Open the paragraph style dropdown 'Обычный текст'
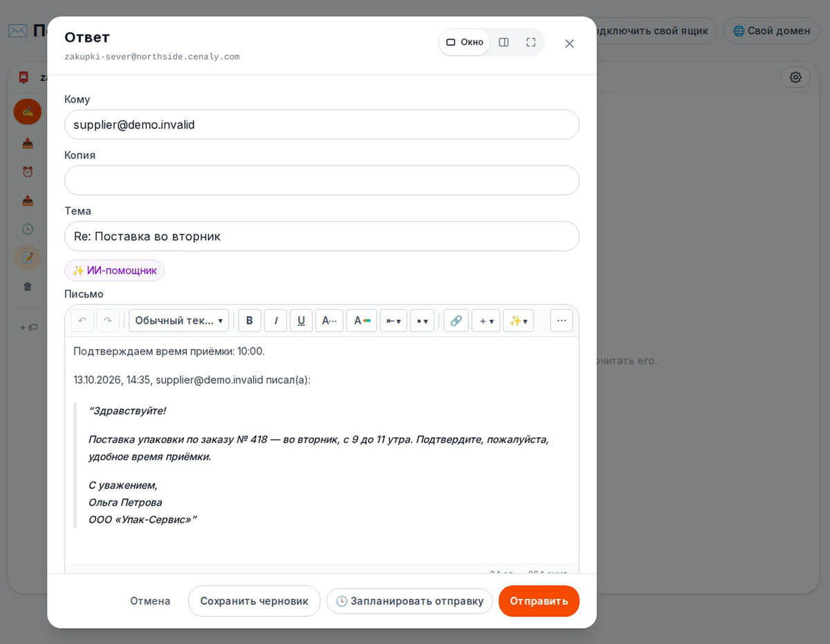The width and height of the screenshot is (830, 644). 179,321
